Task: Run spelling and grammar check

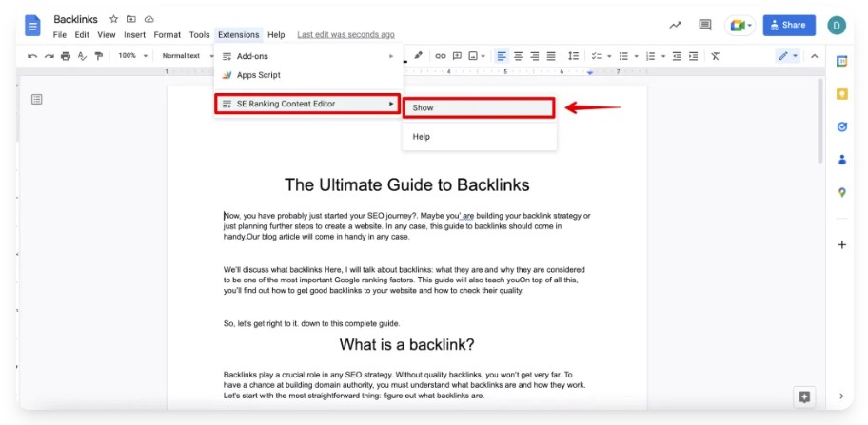Action: pos(83,56)
